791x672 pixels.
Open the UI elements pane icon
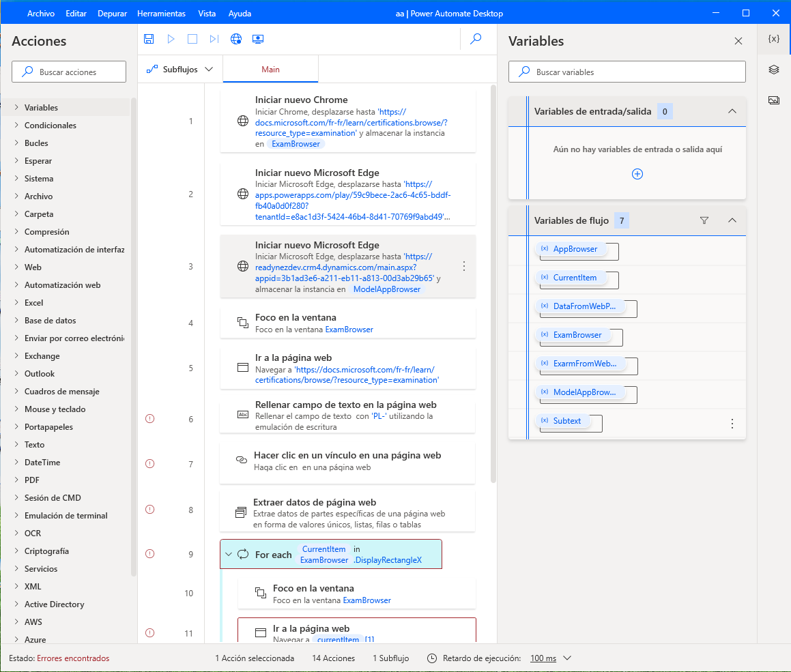coord(773,69)
